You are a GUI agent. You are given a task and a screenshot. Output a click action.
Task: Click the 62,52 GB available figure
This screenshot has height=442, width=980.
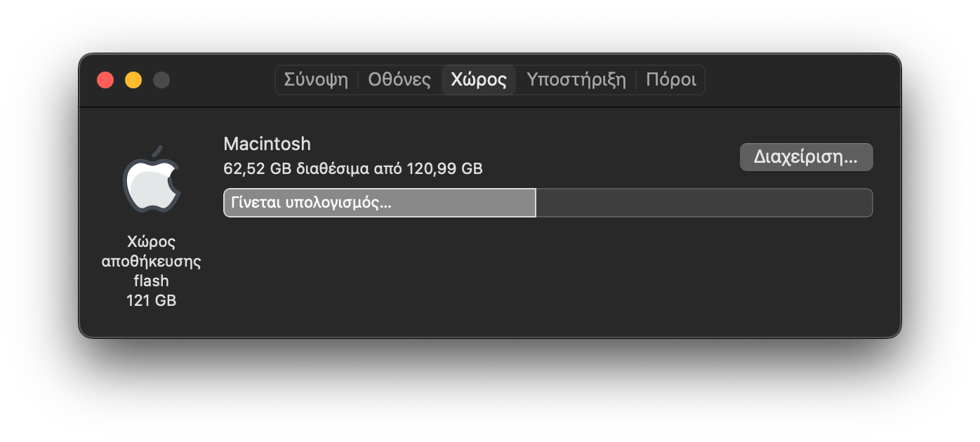coord(258,169)
